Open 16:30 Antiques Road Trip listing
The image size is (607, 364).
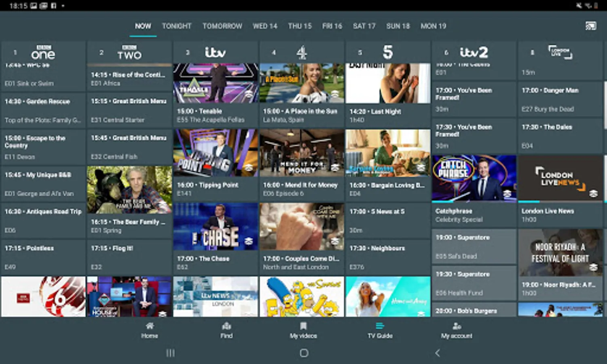coord(43,221)
